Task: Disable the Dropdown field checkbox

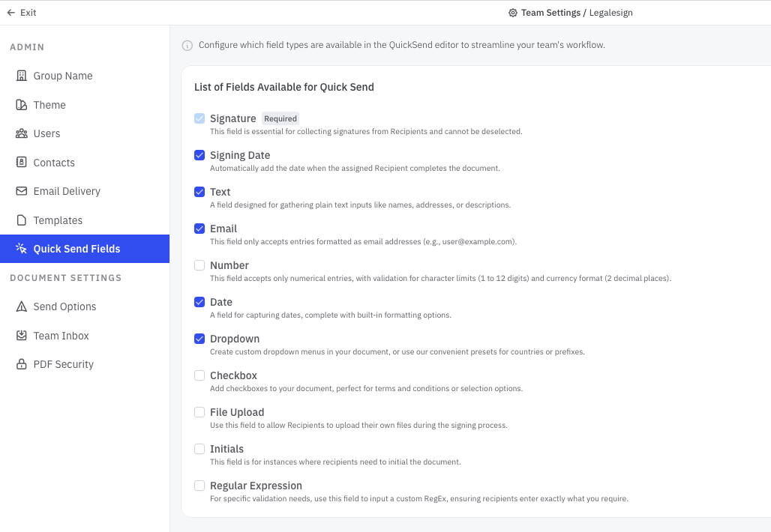Action: 199,339
